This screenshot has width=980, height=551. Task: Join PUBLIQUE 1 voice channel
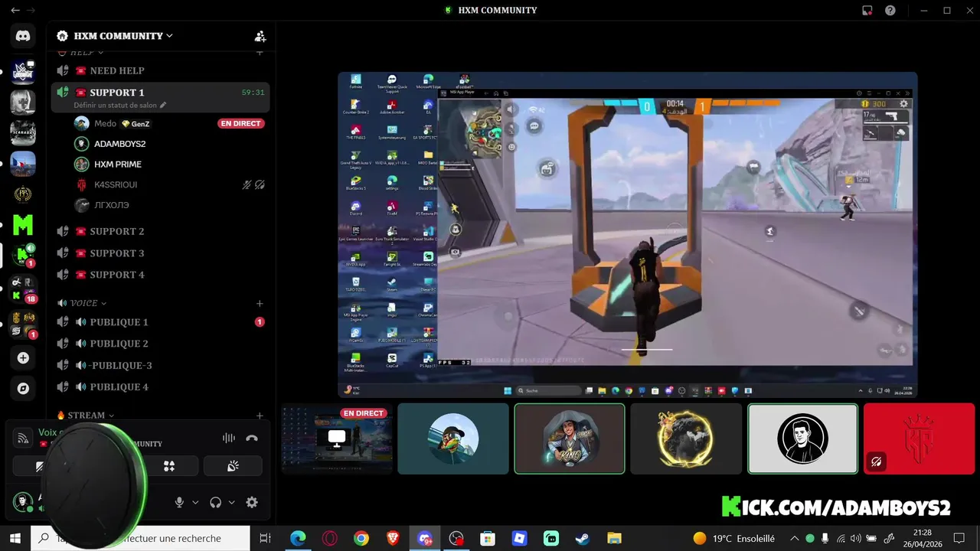point(160,322)
